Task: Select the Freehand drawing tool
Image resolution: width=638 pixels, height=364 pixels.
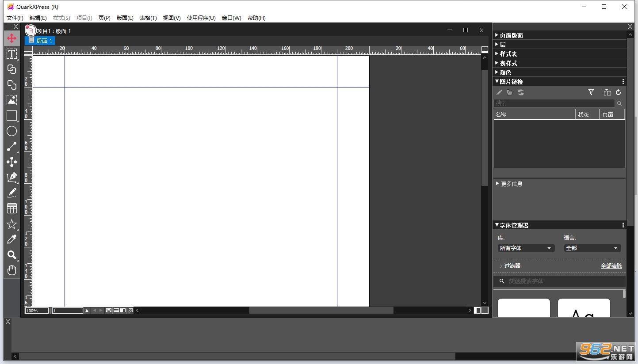Action: (12, 193)
